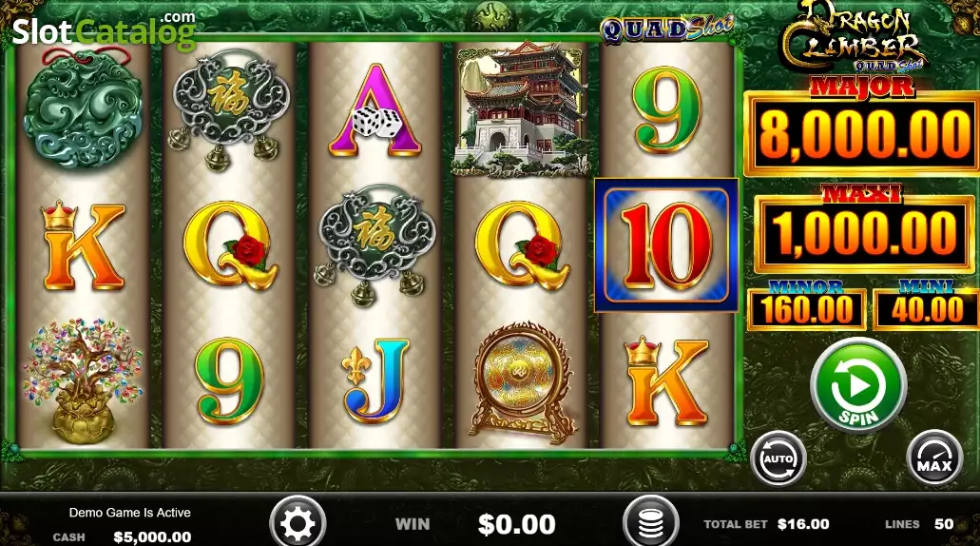Set max bet with the MAX button
The image size is (980, 546).
934,458
